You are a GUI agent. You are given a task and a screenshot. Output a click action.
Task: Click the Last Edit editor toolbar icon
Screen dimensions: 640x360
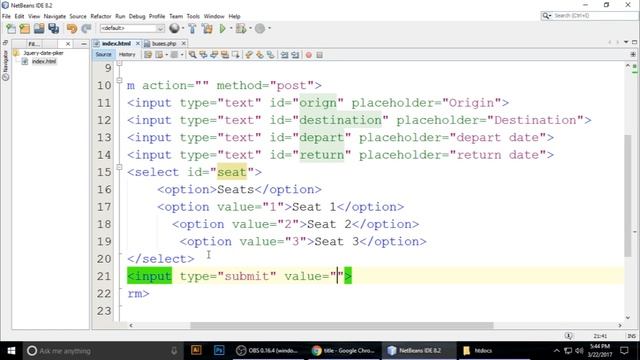[x=148, y=55]
